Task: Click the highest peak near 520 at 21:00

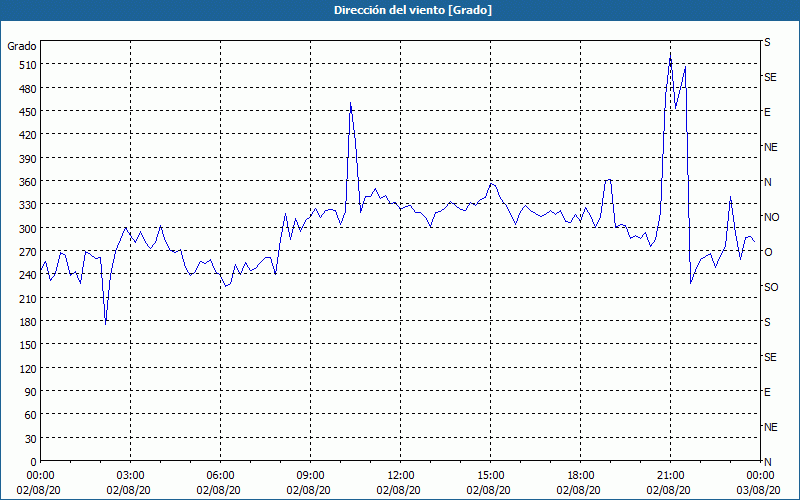Action: click(670, 54)
